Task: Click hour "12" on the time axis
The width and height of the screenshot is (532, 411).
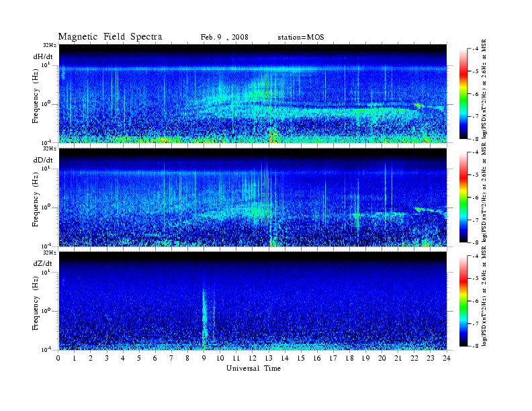Action: tap(253, 358)
